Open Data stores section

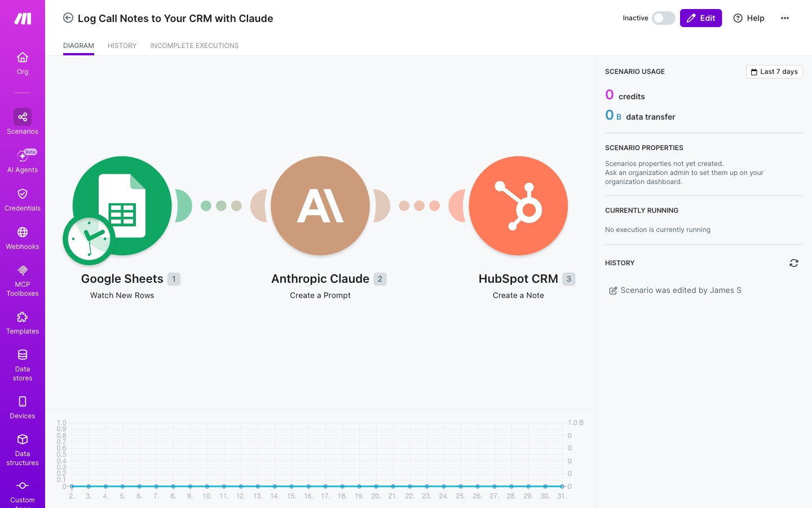pos(23,365)
